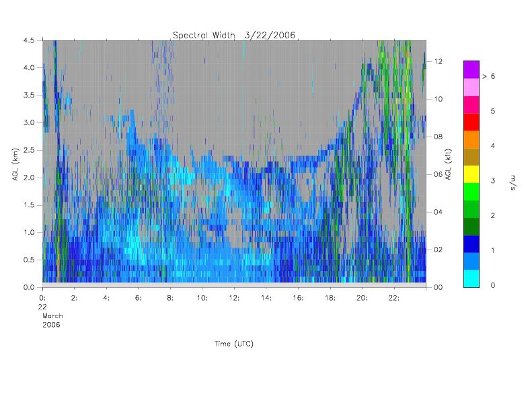
Task: Click the colorbar label '5'
Action: (492, 111)
